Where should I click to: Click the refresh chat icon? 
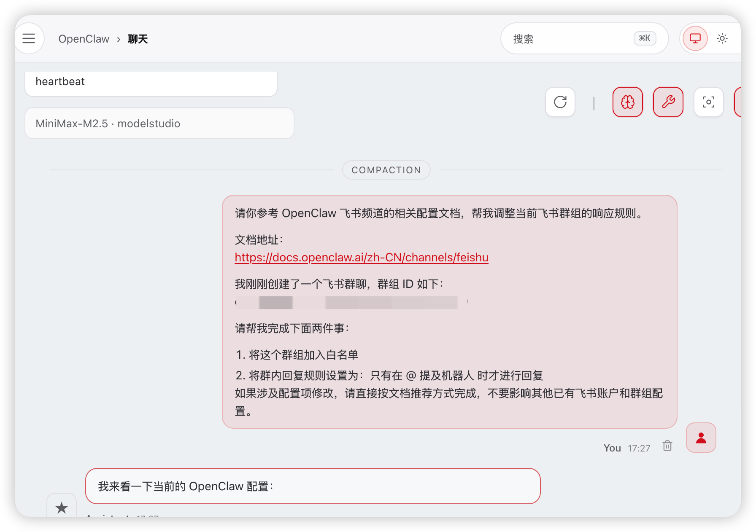point(560,102)
